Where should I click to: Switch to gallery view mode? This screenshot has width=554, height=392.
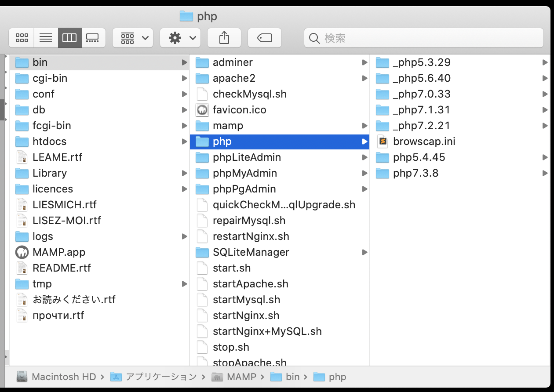pos(93,38)
